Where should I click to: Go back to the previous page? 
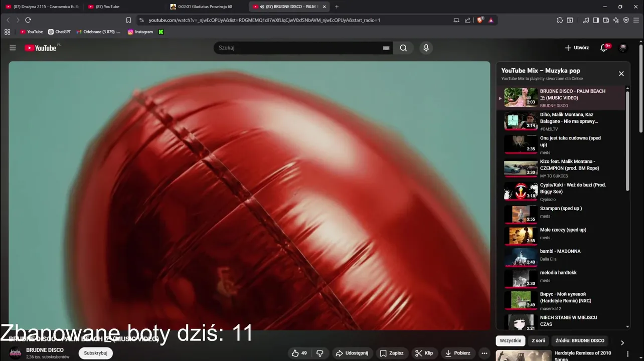(8, 20)
